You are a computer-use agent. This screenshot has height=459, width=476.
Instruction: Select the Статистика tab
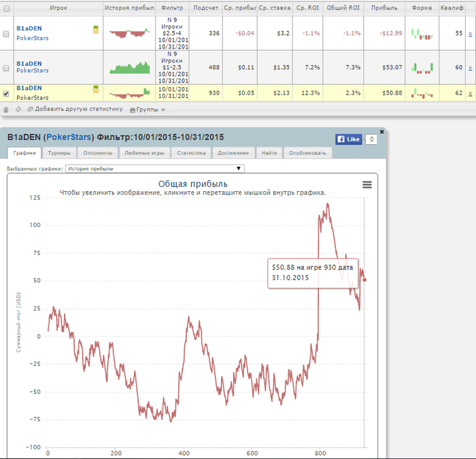pyautogui.click(x=191, y=153)
